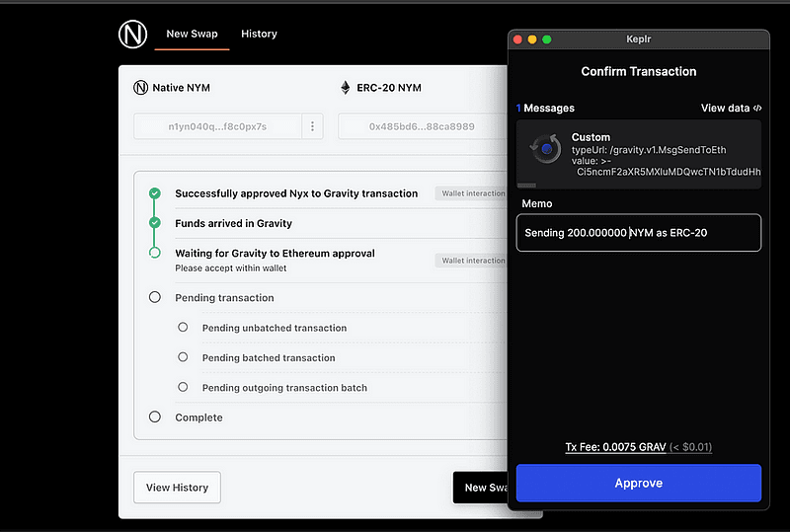The height and width of the screenshot is (532, 790).
Task: Click the Keplr window green zoom dot
Action: click(x=547, y=39)
